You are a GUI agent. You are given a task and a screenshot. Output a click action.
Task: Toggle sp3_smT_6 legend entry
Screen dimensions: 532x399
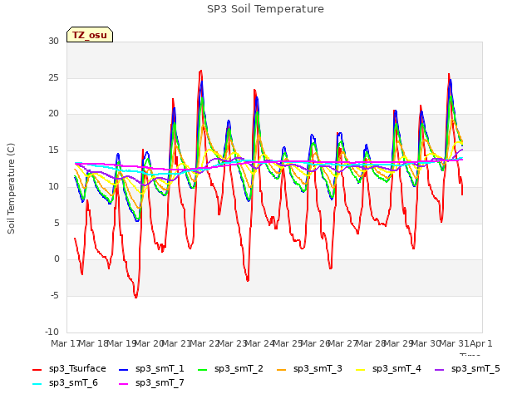[x=65, y=382]
